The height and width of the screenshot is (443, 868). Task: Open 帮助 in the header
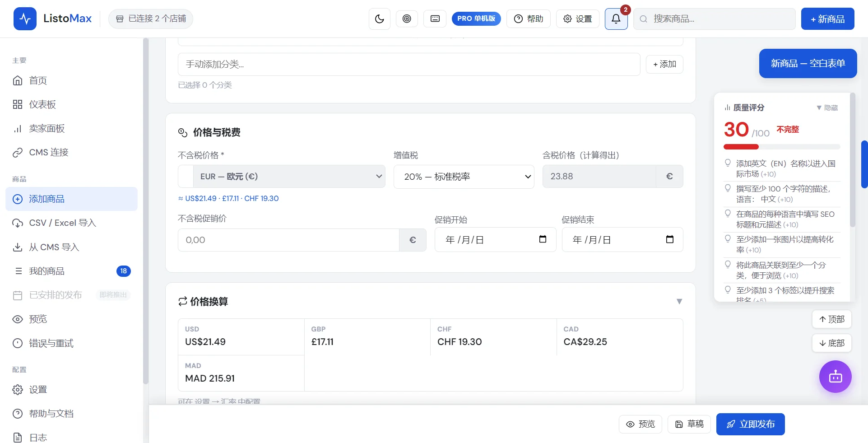(529, 19)
